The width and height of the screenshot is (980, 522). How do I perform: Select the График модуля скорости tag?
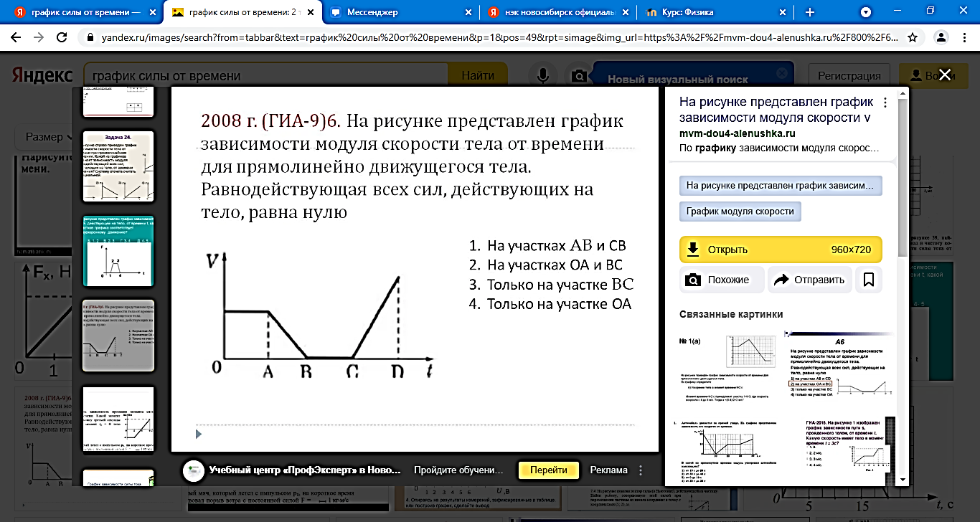tap(740, 212)
